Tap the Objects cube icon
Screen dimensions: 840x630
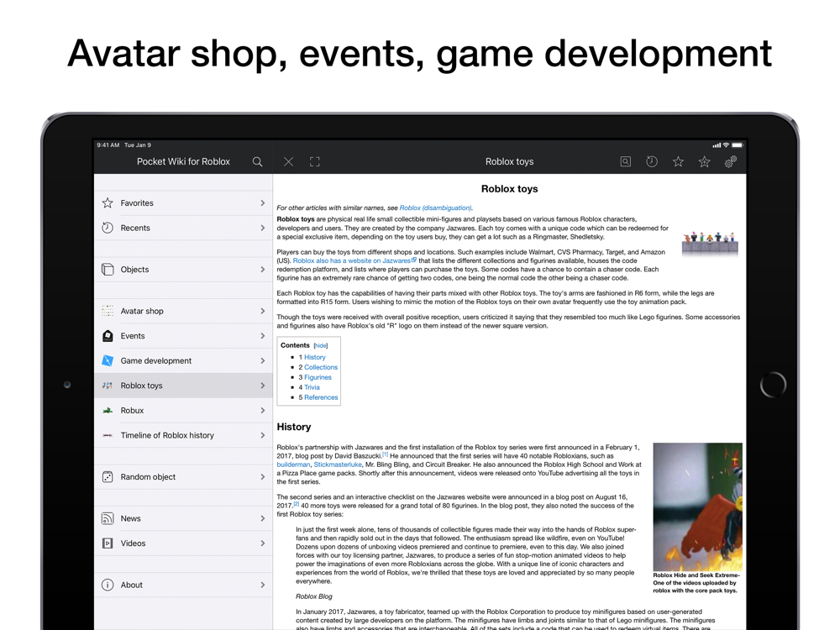coord(108,270)
